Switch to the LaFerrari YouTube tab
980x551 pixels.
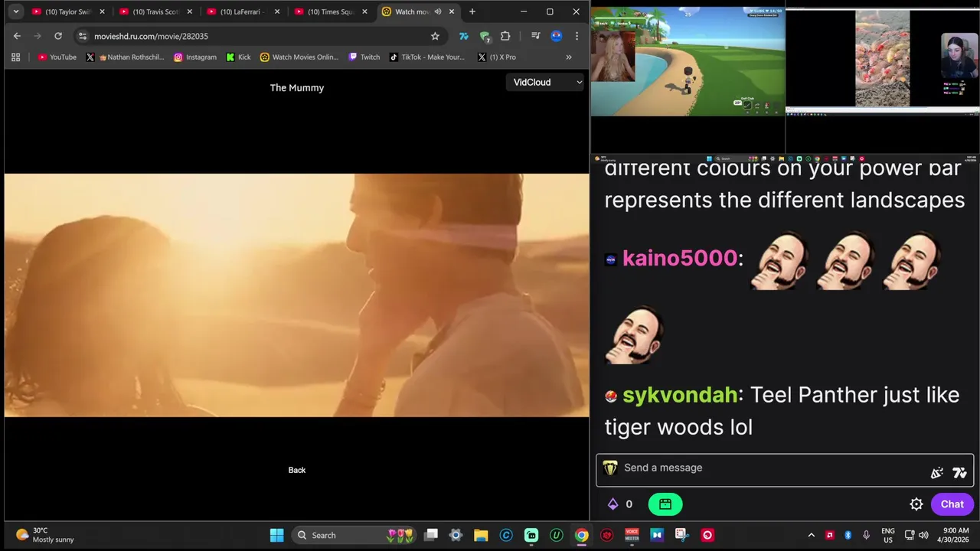pos(243,11)
